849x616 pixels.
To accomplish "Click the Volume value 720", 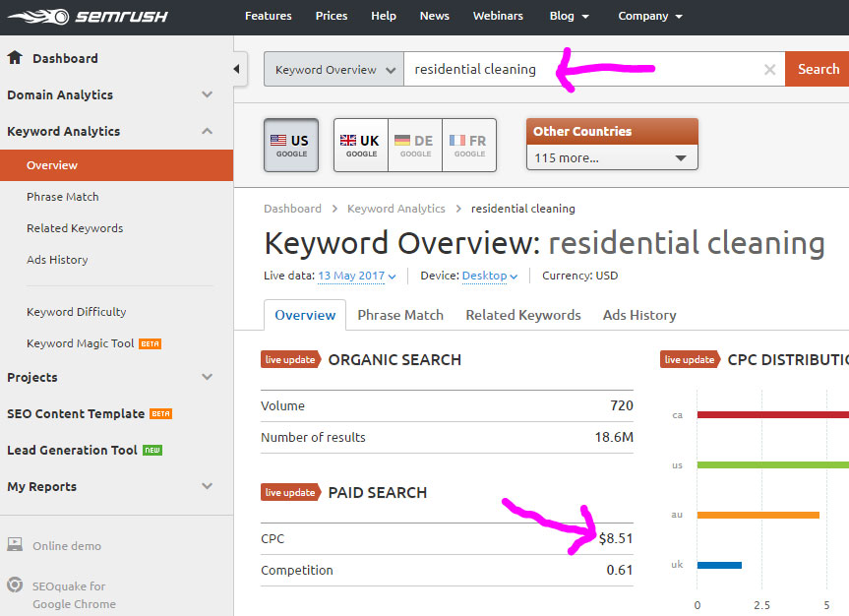I will [622, 405].
